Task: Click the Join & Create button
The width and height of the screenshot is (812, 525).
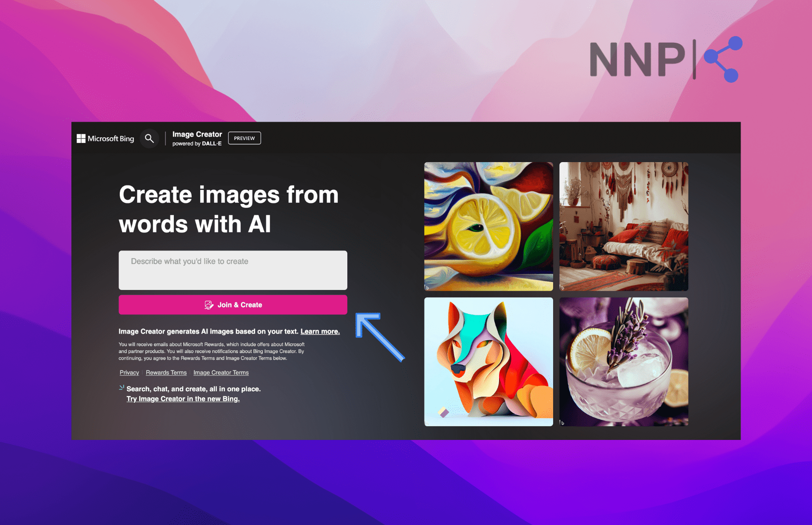Action: tap(233, 305)
